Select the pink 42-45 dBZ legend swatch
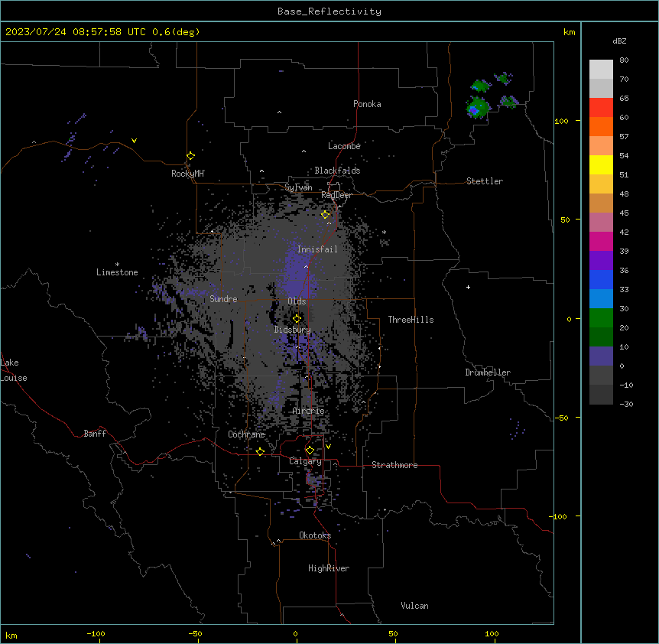Image resolution: width=659 pixels, height=644 pixels. coord(601,223)
